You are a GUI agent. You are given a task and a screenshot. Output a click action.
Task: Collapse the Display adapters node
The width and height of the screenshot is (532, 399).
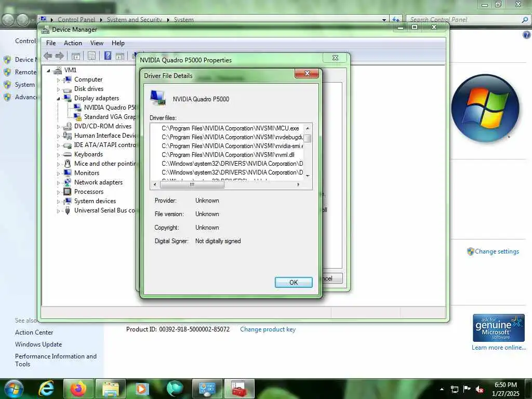coord(58,99)
